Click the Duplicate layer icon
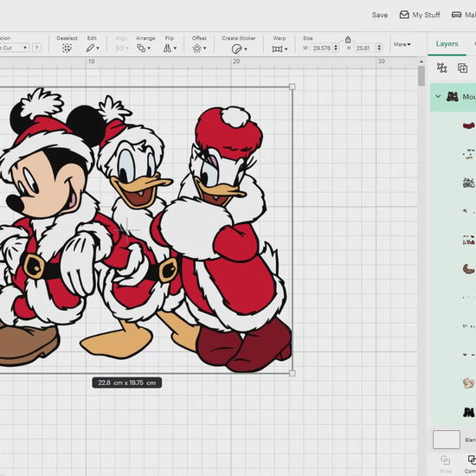This screenshot has height=476, width=476. tap(462, 68)
